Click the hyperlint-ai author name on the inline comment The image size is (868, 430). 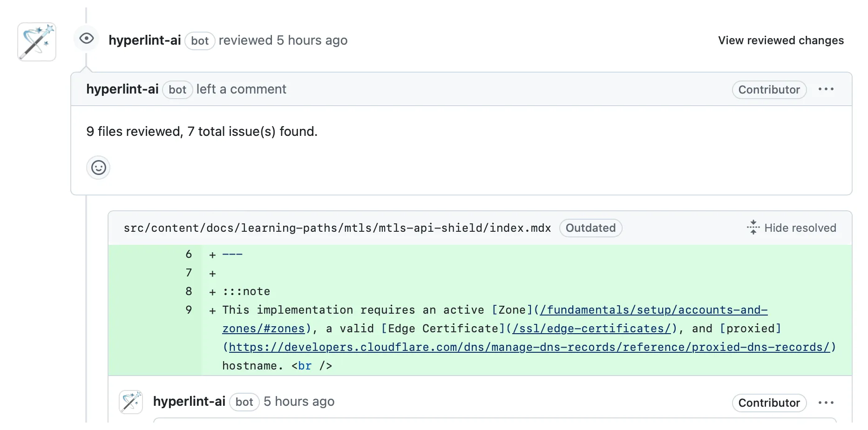189,402
